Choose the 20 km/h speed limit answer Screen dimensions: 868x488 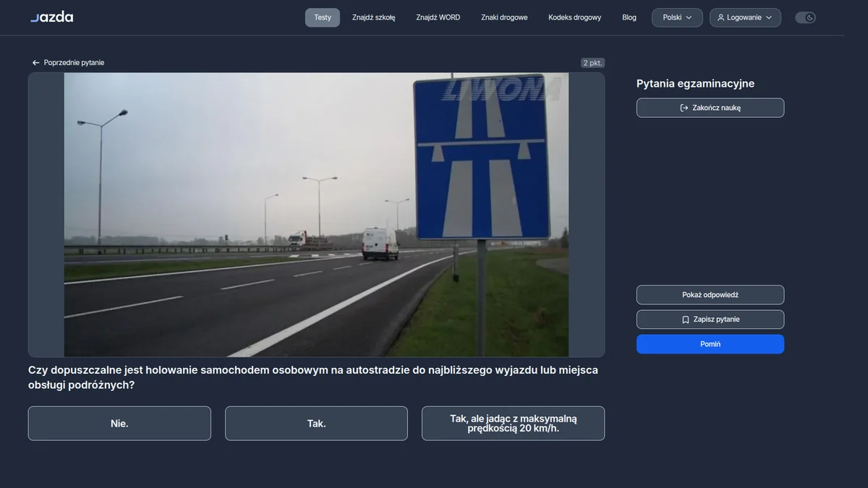514,424
